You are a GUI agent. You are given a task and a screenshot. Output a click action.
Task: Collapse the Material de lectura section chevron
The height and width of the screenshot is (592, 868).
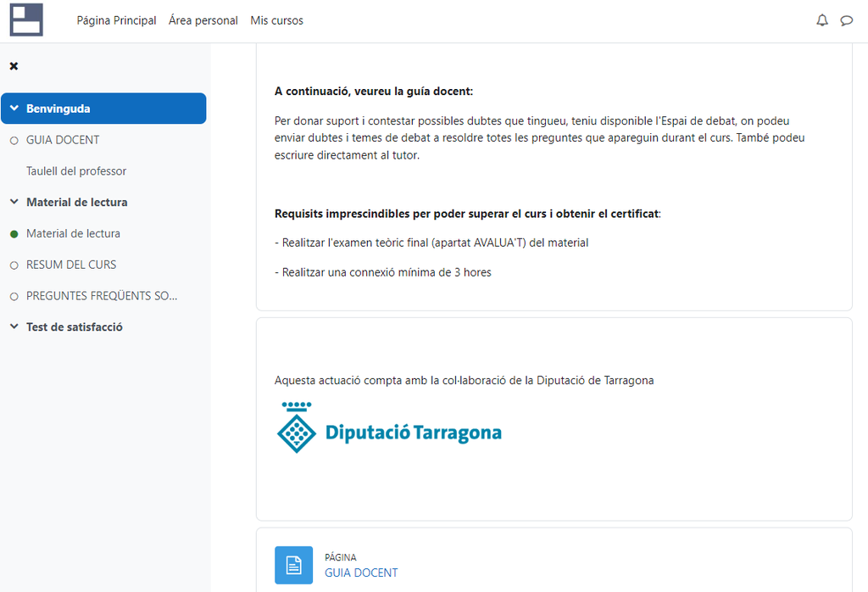[14, 202]
